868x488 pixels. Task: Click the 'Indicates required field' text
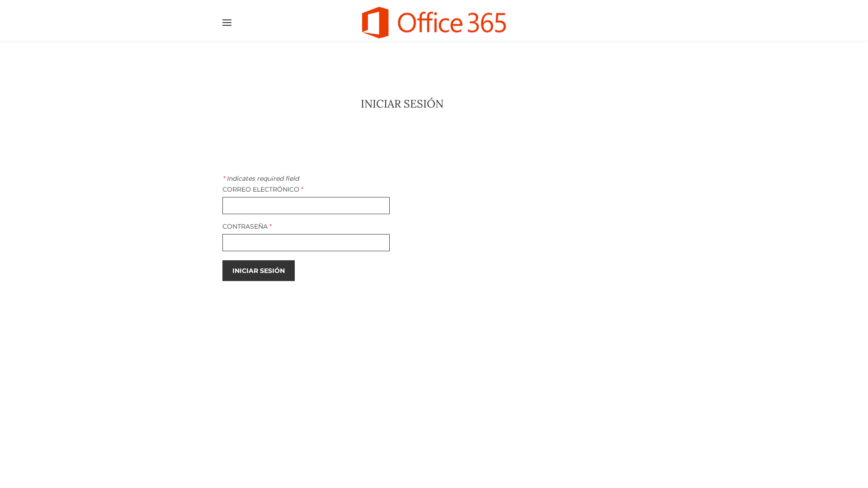(263, 178)
